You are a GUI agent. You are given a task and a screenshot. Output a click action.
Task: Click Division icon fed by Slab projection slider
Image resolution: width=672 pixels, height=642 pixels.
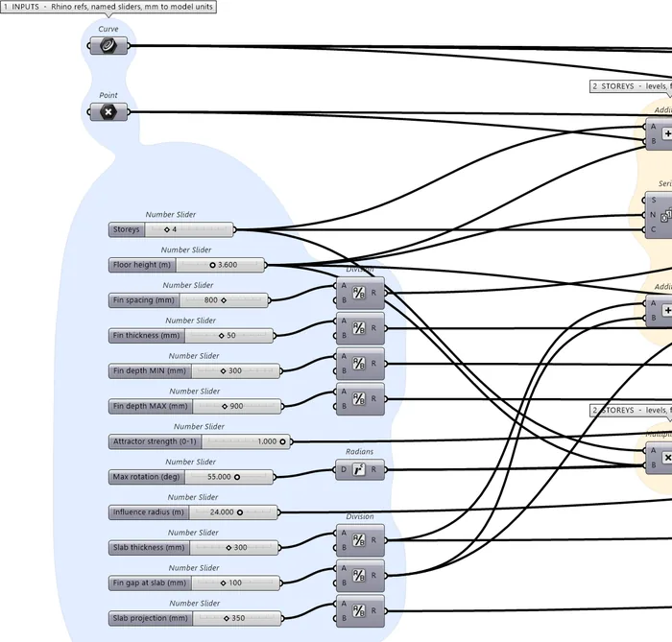pyautogui.click(x=359, y=610)
